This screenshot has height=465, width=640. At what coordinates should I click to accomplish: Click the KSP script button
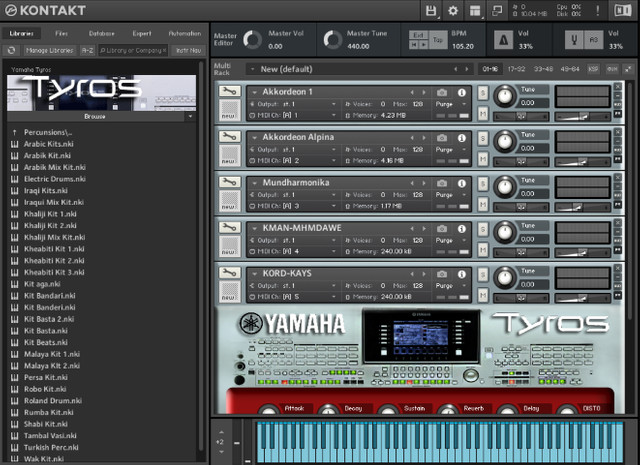tap(593, 69)
